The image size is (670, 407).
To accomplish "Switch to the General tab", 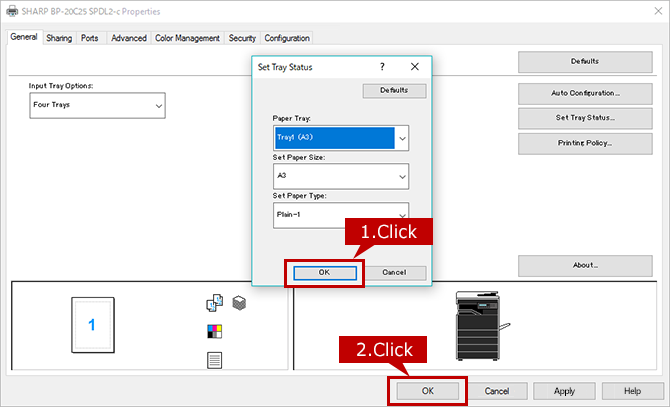I will point(24,37).
